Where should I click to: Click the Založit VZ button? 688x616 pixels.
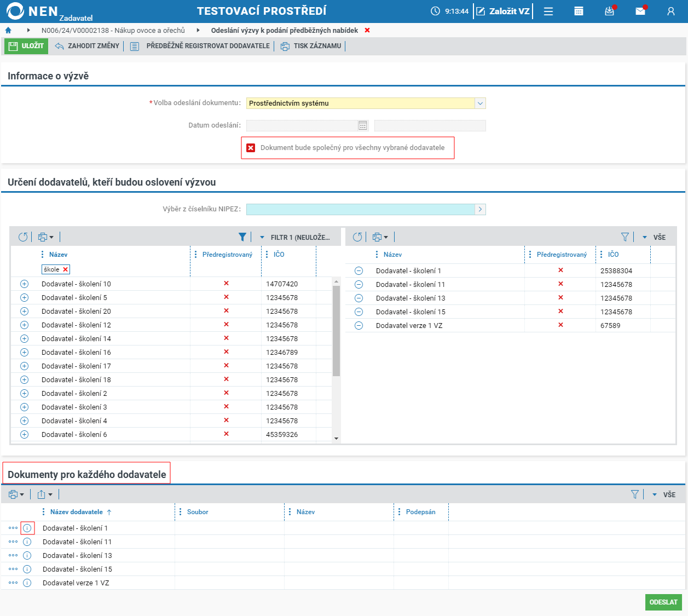(503, 11)
